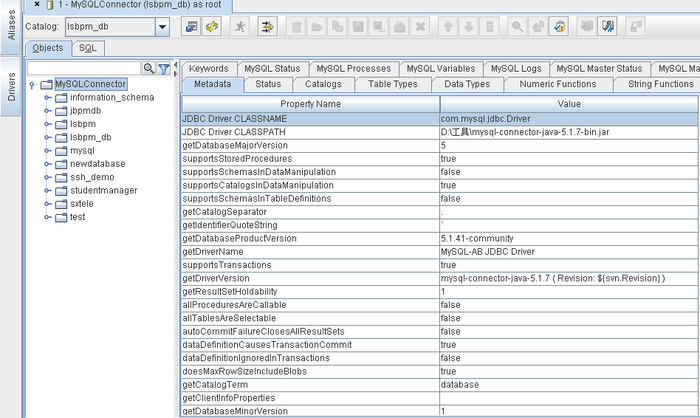Open the Catalog dropdown list
Image resolution: width=700 pixels, height=418 pixels.
162,27
